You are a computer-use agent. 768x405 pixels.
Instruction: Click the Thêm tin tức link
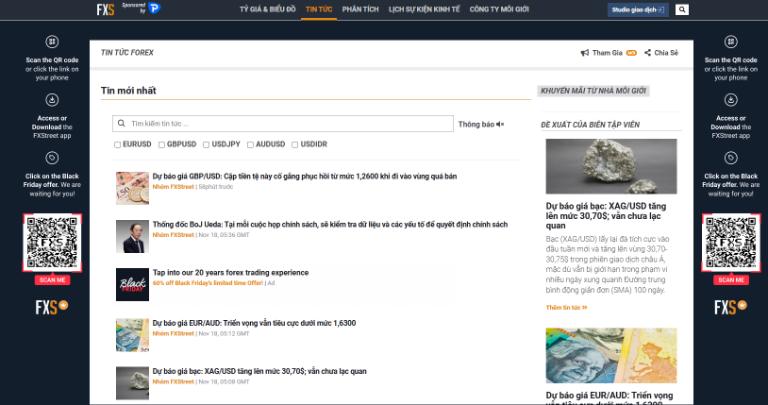coord(566,307)
